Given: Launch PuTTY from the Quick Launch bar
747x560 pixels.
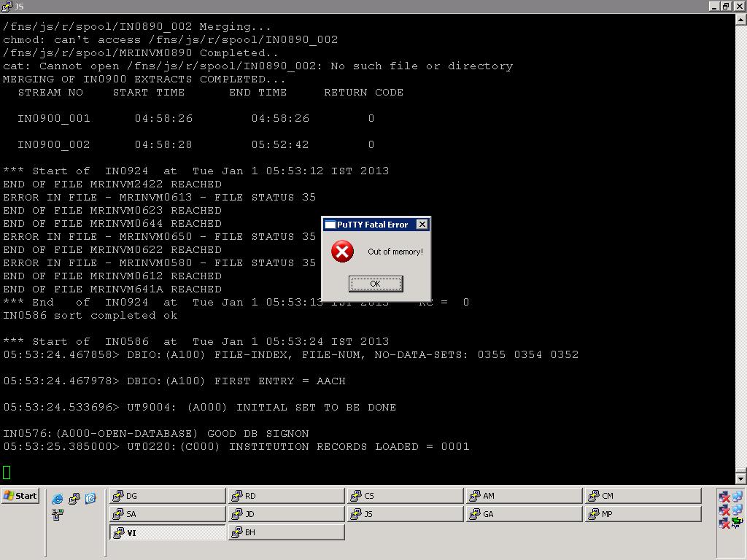Looking at the screenshot, I should (74, 499).
